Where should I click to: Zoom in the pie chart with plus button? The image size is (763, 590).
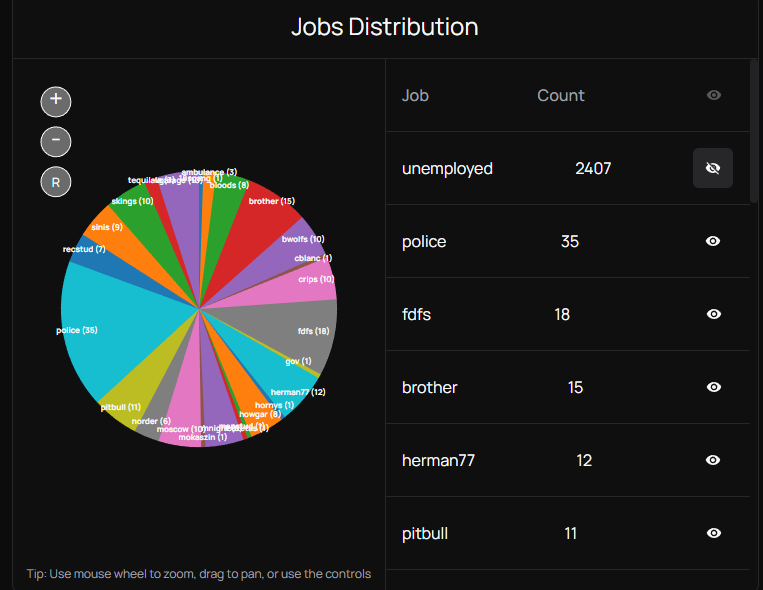[x=56, y=102]
